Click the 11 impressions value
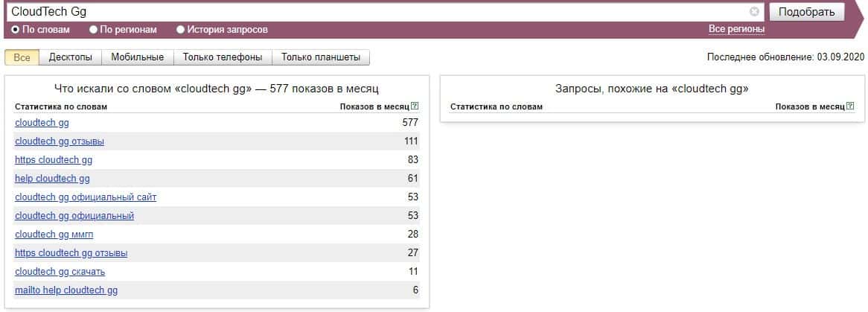Viewport: 868px width, 312px height. point(413,272)
